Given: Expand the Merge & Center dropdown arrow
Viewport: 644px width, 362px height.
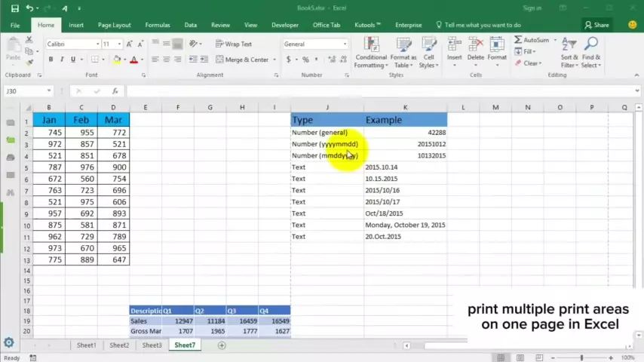Looking at the screenshot, I should [273, 60].
